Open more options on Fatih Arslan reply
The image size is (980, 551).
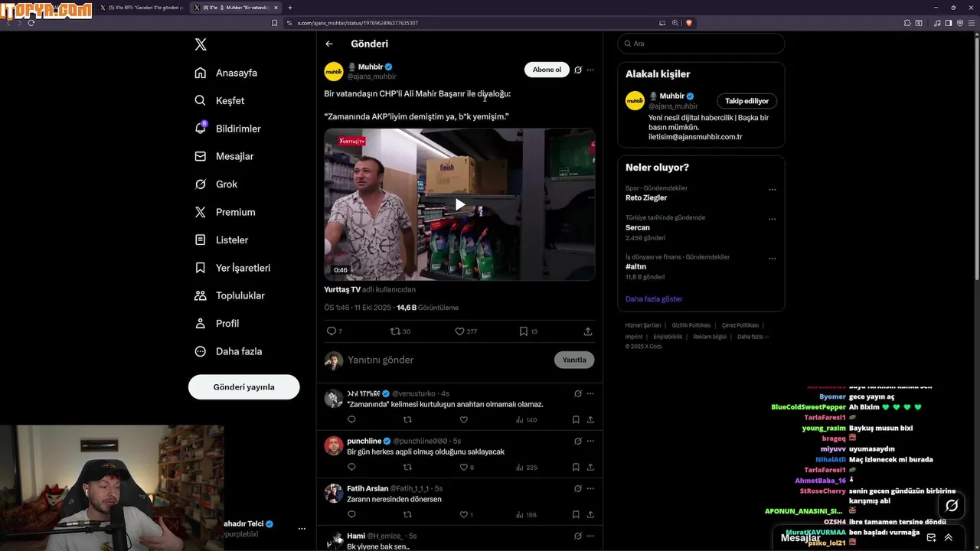(590, 488)
